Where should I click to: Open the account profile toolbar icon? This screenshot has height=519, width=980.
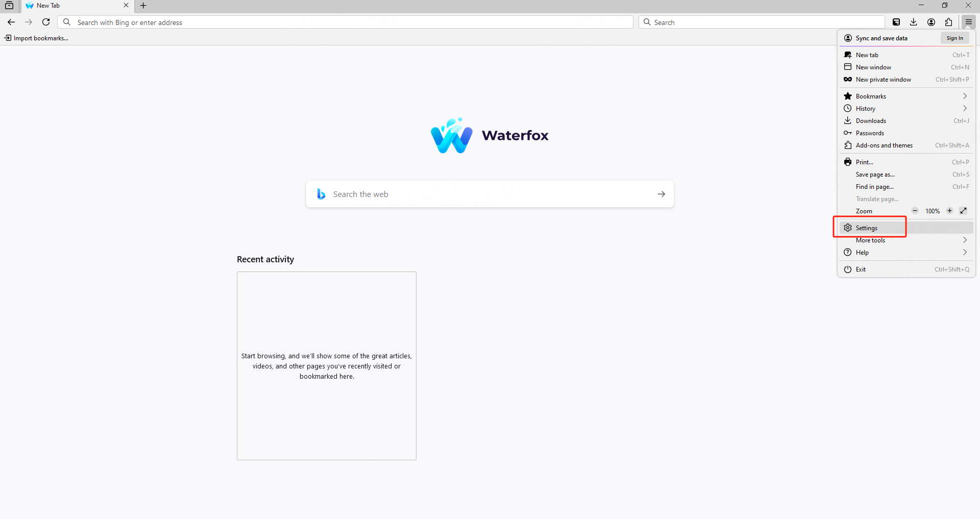(931, 22)
